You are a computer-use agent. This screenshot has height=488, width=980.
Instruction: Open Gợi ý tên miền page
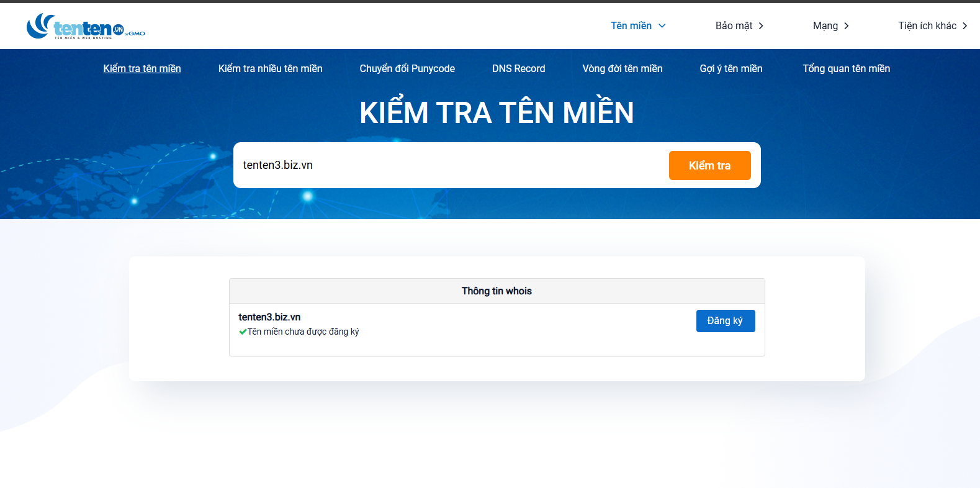[731, 68]
